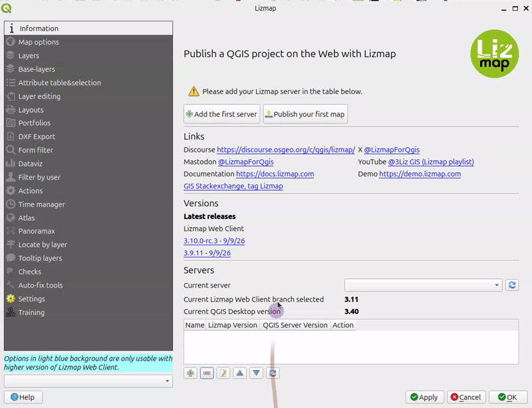Switch to the Layers section
The image size is (532, 408).
pos(88,55)
